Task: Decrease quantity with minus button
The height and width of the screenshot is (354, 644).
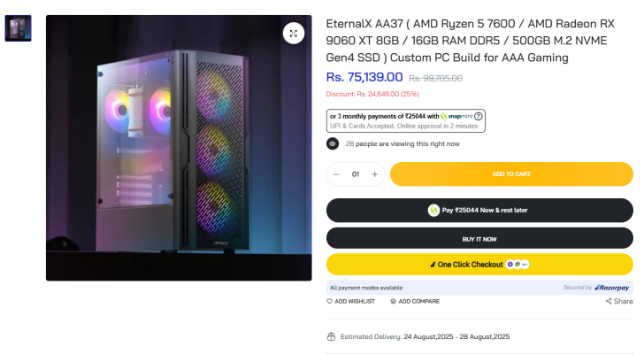Action: (x=337, y=174)
